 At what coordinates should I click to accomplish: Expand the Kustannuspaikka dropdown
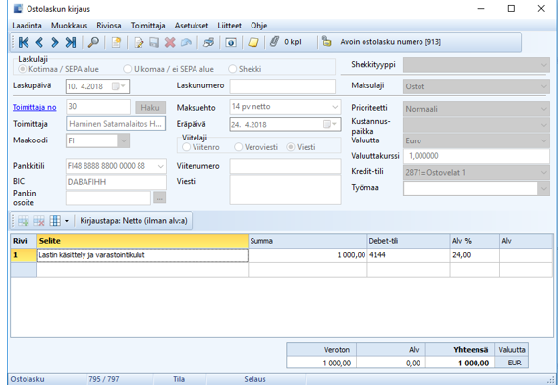[543, 125]
